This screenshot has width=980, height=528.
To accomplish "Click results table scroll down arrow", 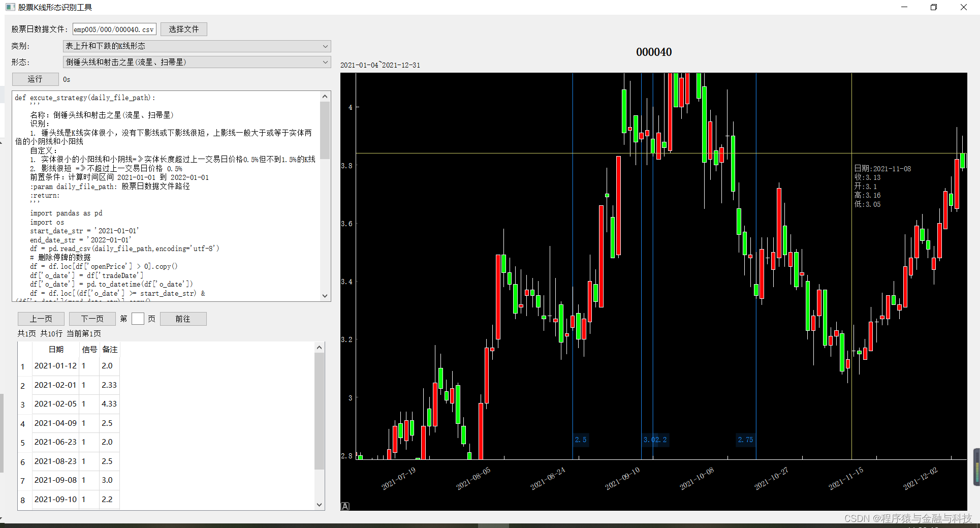I will [319, 505].
